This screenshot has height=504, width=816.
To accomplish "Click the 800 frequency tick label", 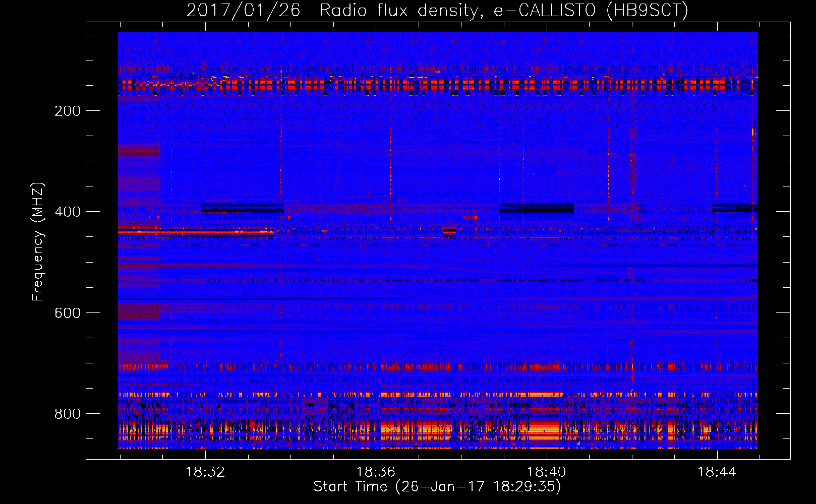I will pyautogui.click(x=68, y=414).
